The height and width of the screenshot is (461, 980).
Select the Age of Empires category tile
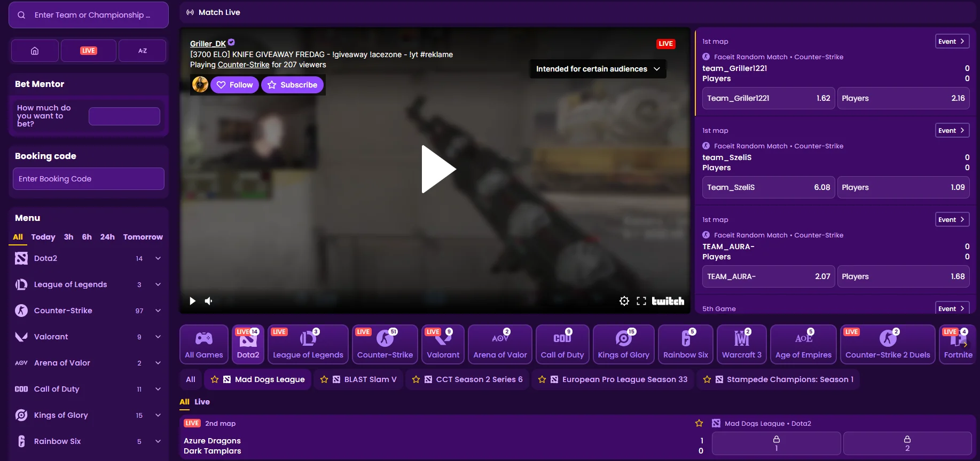[803, 345]
